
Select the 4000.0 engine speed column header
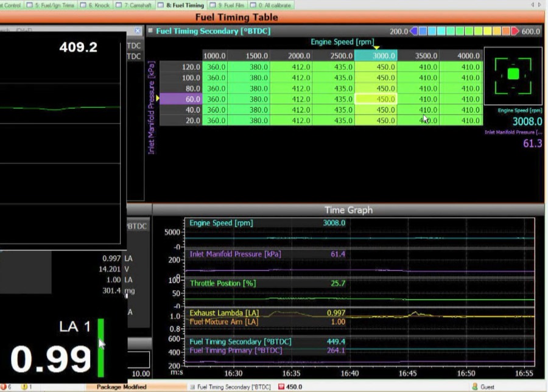click(x=462, y=56)
